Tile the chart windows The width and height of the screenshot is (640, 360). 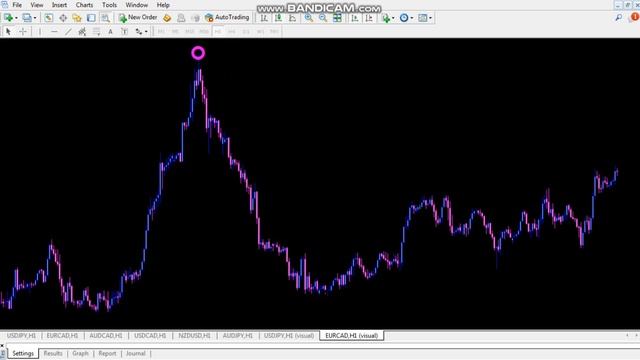click(x=337, y=18)
